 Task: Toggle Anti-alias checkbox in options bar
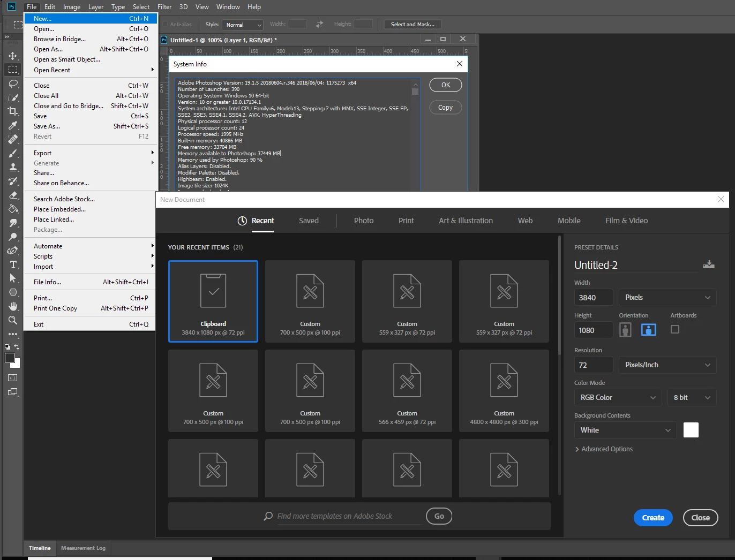(165, 25)
